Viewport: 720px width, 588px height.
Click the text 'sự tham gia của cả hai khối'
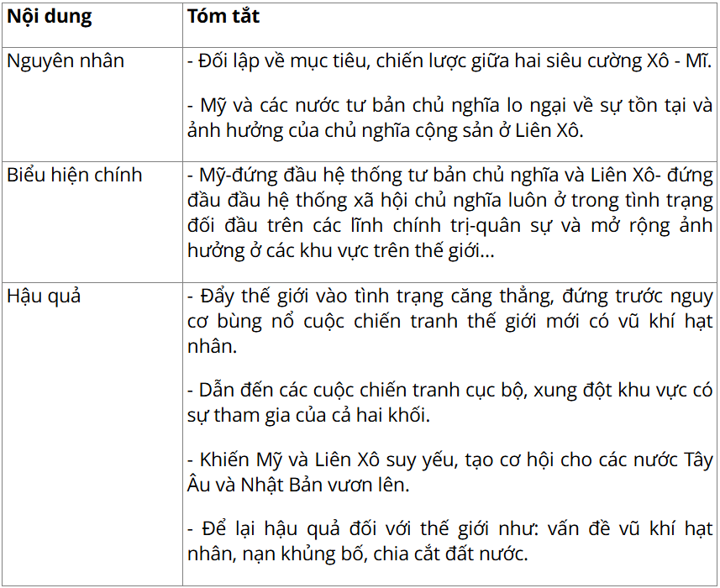(308, 416)
